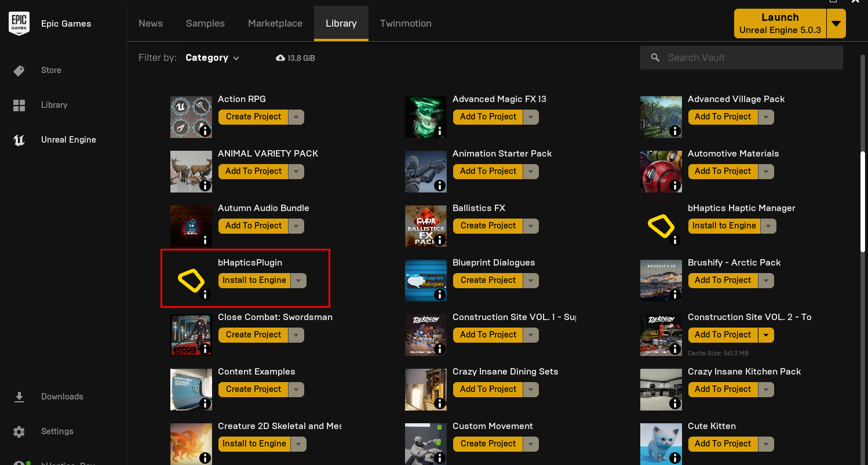Switch to the Twinmotion tab
The width and height of the screenshot is (868, 465).
pyautogui.click(x=406, y=23)
